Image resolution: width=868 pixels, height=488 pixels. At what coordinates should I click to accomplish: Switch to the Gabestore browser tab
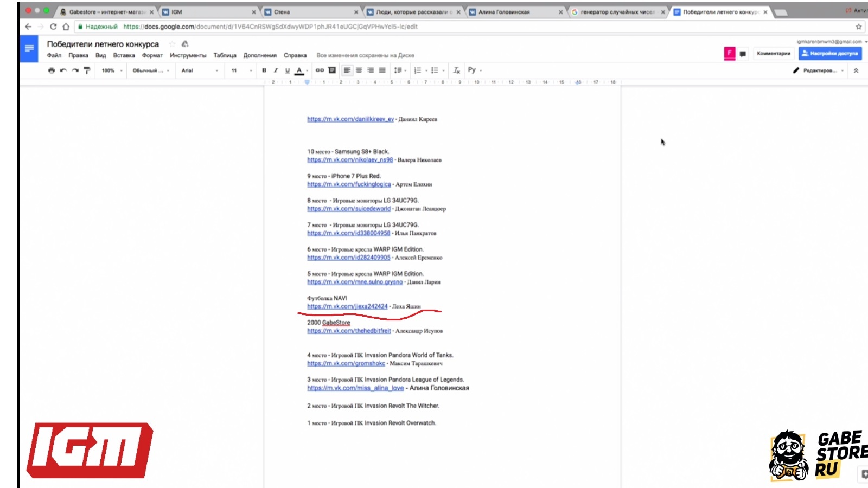(x=106, y=11)
